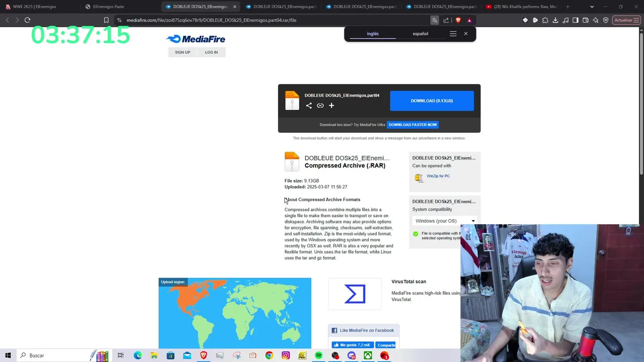
Task: Click the Me gusta 7,2 mil button
Action: tap(352, 345)
